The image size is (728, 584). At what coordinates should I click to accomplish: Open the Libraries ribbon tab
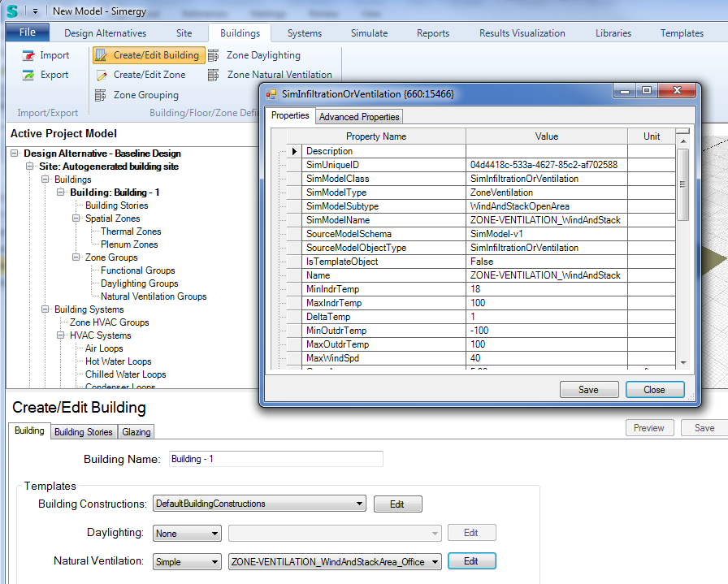click(x=613, y=33)
